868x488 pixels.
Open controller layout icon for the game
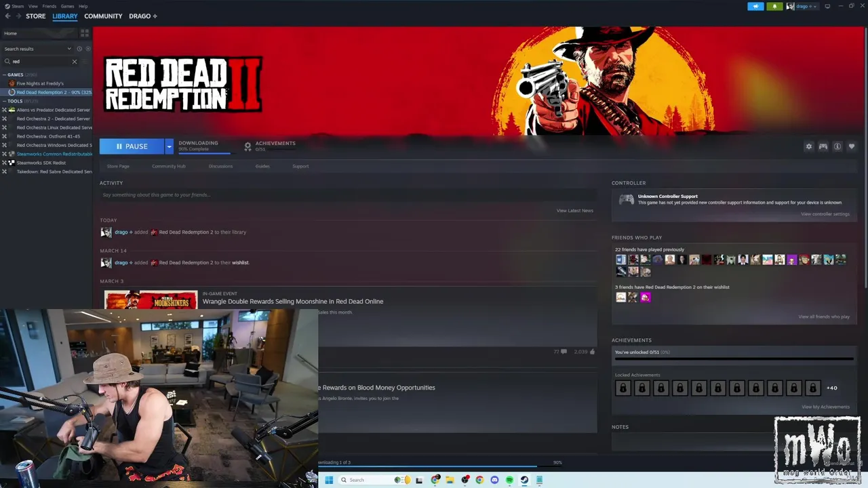click(823, 146)
